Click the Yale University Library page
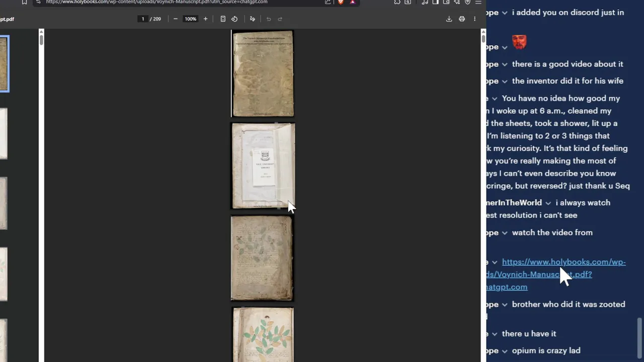Screen dimensions: 644x362 point(263,165)
